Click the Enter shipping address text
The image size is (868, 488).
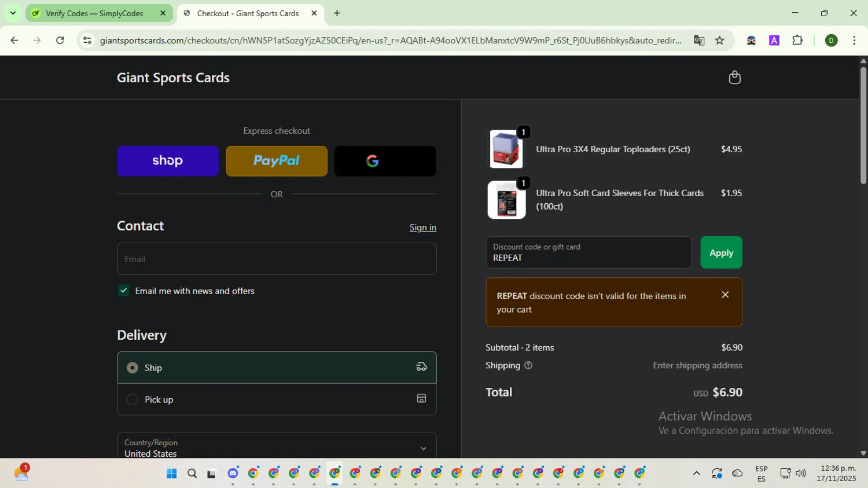[x=697, y=365]
